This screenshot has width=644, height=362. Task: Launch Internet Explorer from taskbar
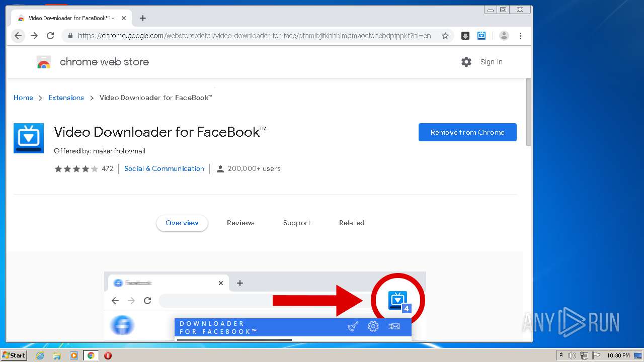point(40,355)
